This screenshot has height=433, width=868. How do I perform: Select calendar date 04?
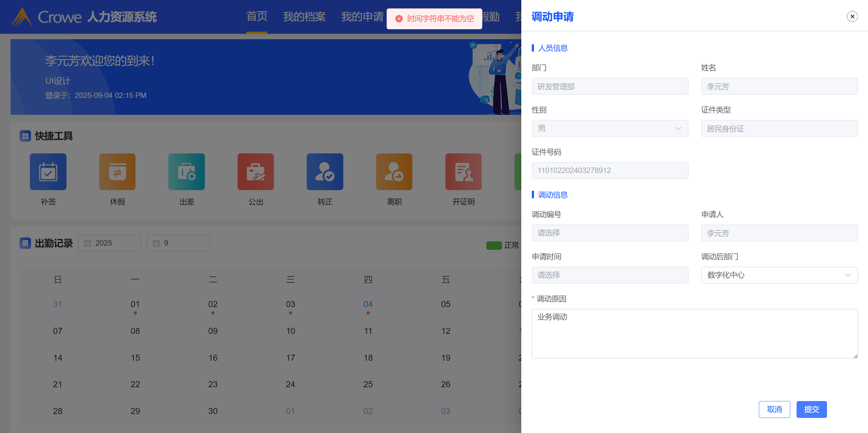[368, 304]
